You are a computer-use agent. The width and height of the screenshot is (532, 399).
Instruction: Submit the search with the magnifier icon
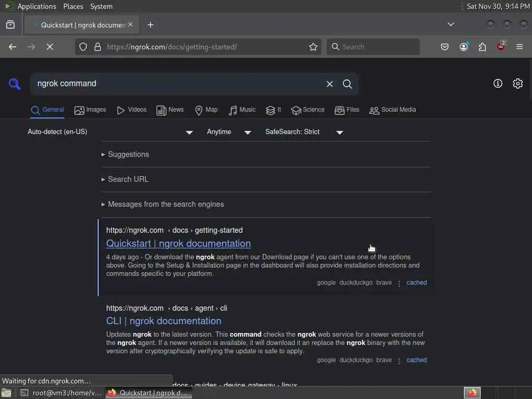point(347,84)
